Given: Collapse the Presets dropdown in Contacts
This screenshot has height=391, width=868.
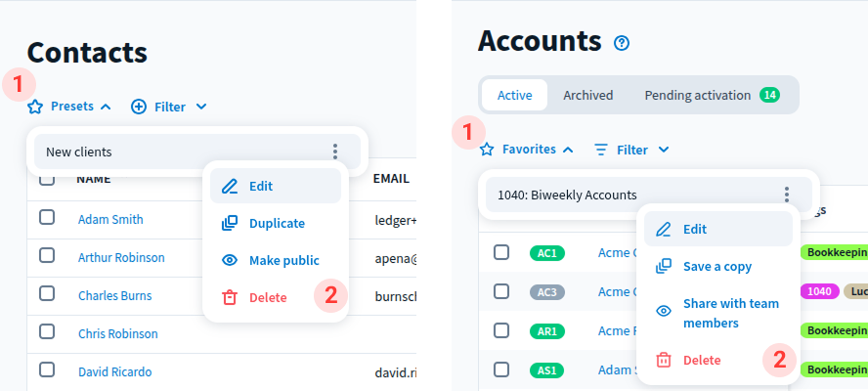Looking at the screenshot, I should (x=69, y=107).
